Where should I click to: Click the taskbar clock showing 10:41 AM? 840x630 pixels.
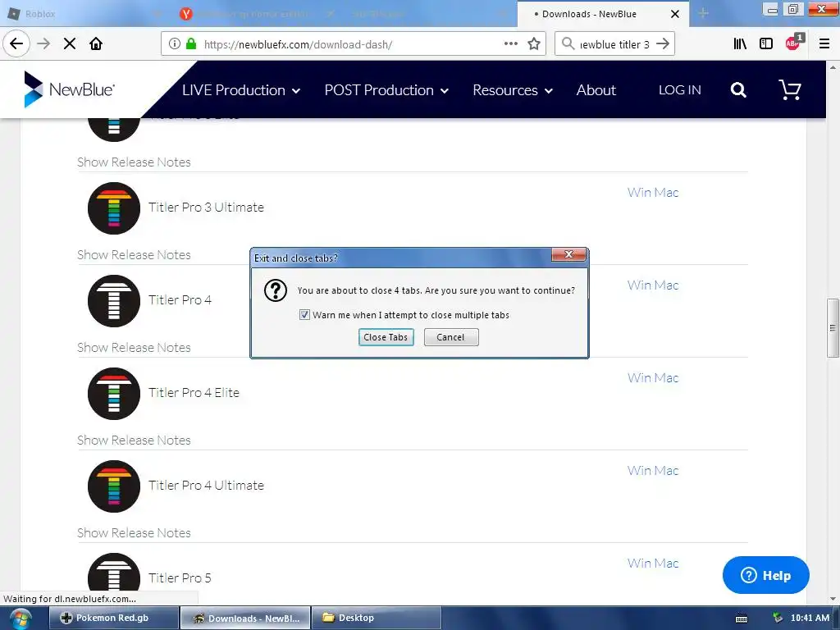coord(810,619)
